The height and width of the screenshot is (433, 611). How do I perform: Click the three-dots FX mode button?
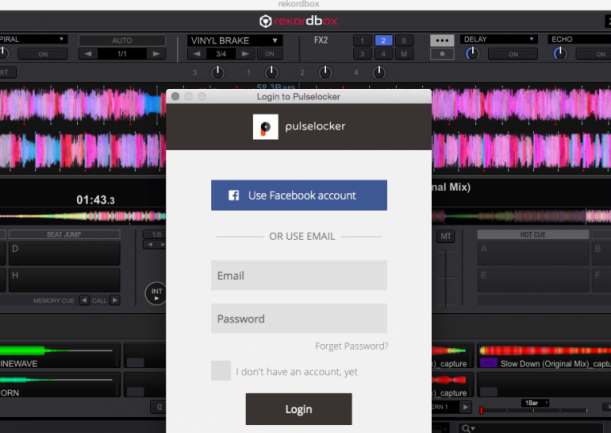(441, 40)
